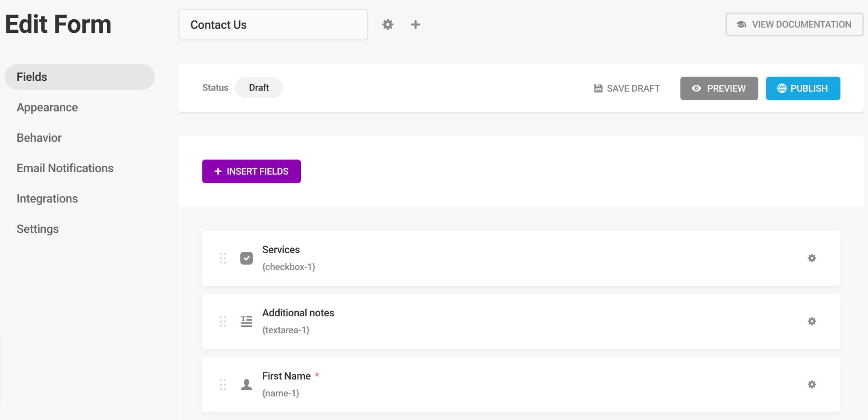The width and height of the screenshot is (868, 420).
Task: Go to Email Notifications section
Action: pyautogui.click(x=65, y=168)
